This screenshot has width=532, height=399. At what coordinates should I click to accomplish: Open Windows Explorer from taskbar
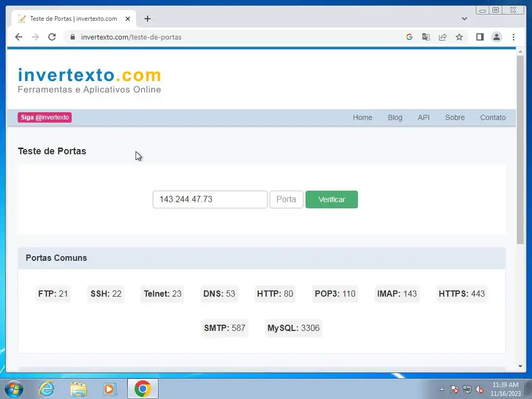[78, 389]
